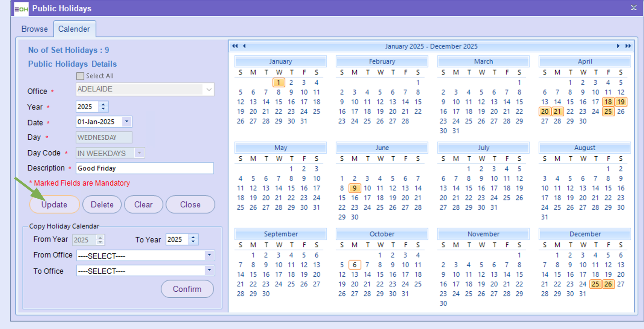The image size is (644, 329).
Task: Click the Update button
Action: click(54, 205)
